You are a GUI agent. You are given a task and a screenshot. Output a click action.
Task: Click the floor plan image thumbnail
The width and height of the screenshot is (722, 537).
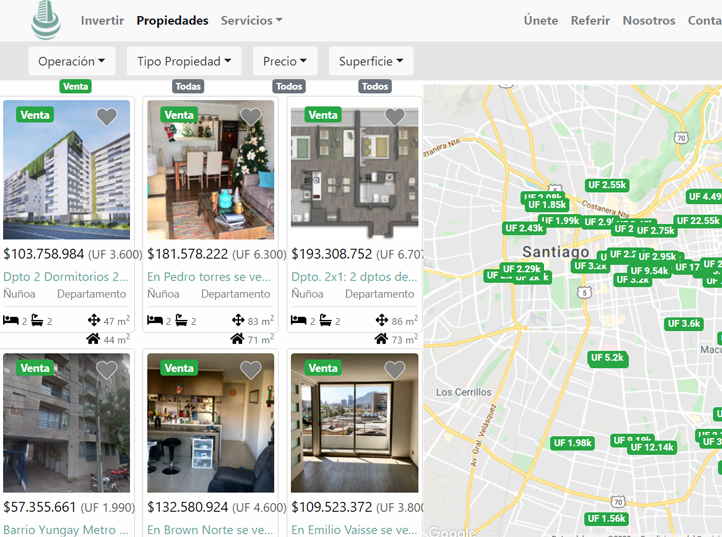coord(355,170)
